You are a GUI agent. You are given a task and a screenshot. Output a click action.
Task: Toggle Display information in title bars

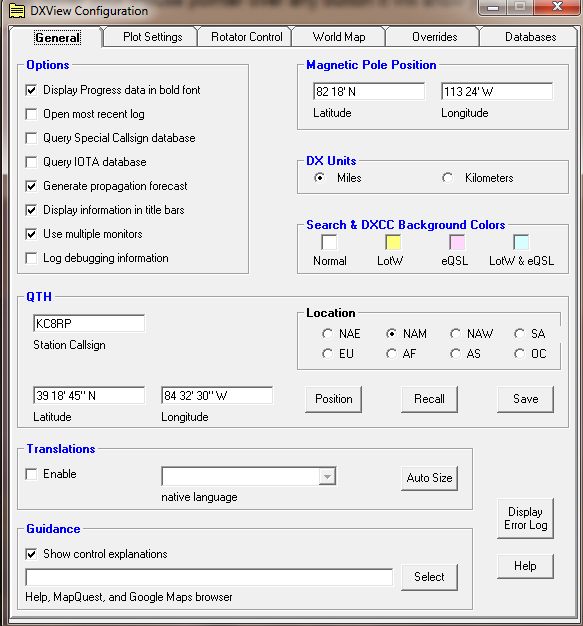click(31, 210)
